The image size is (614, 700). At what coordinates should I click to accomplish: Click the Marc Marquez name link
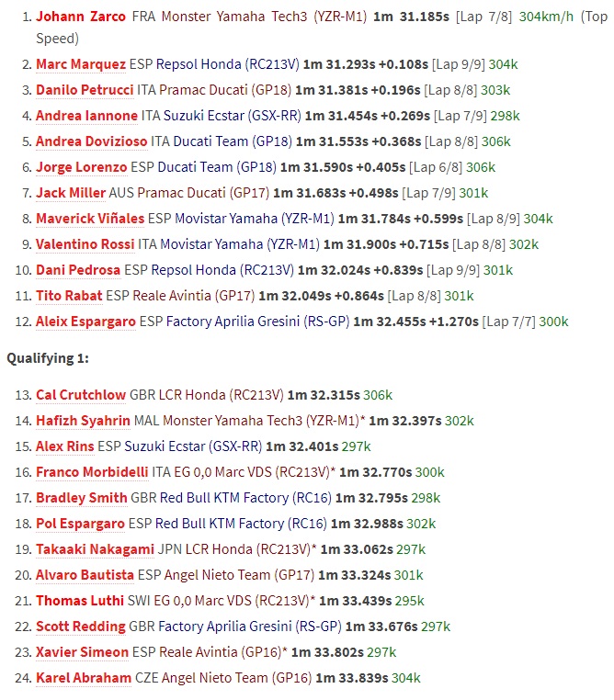pyautogui.click(x=81, y=64)
